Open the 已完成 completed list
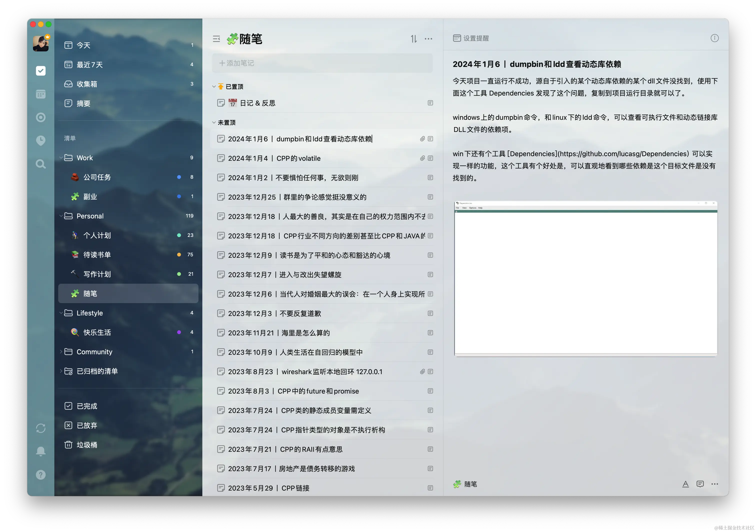Viewport: 756px width, 532px height. [x=87, y=406]
